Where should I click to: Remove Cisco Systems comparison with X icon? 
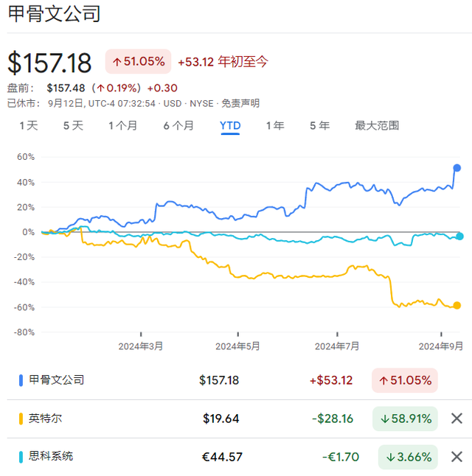coord(457,456)
